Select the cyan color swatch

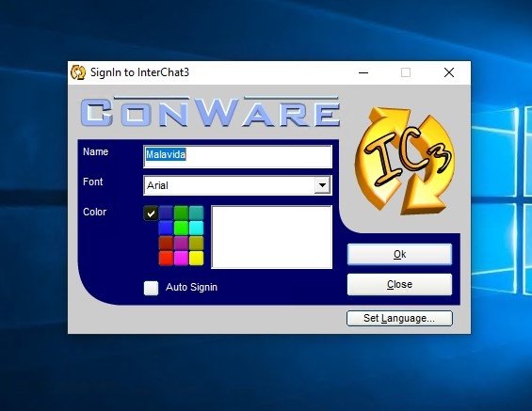point(197,228)
